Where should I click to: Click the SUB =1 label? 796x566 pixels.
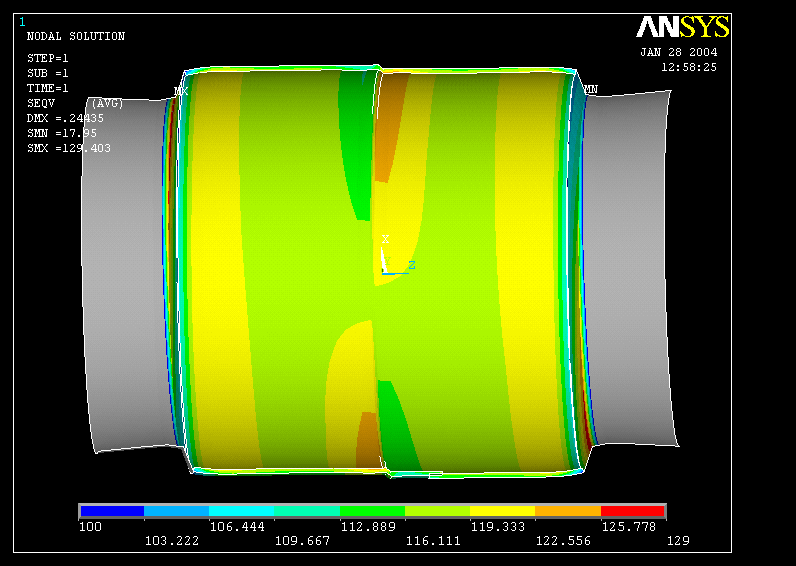pyautogui.click(x=48, y=73)
